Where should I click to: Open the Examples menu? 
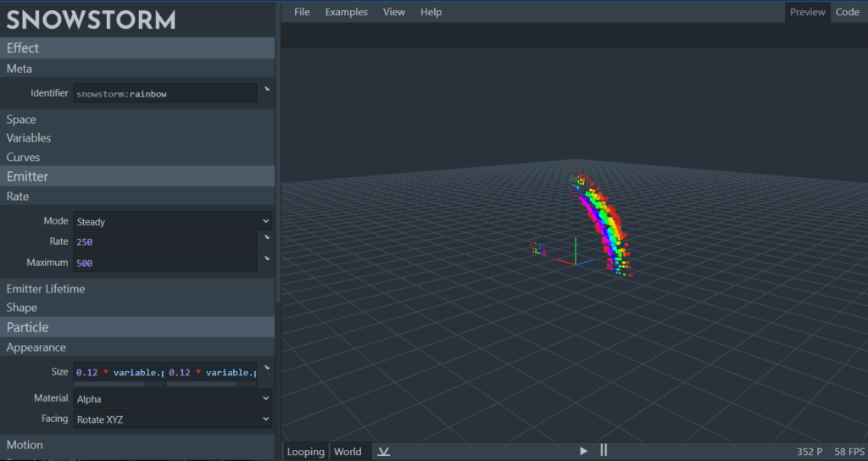pos(346,12)
